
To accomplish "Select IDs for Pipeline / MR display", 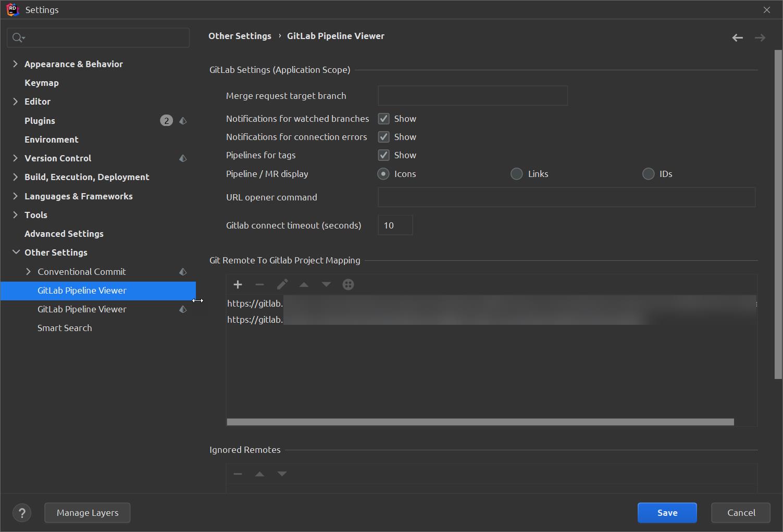I will pyautogui.click(x=648, y=174).
